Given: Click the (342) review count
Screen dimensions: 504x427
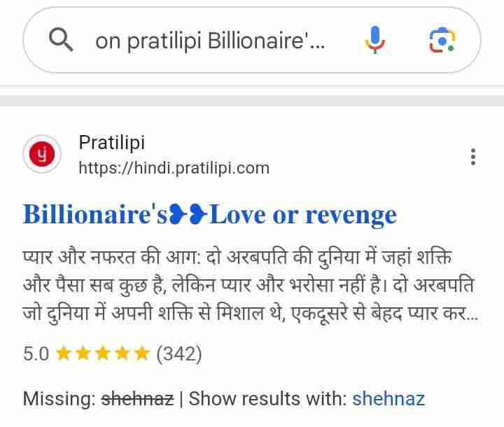Looking at the screenshot, I should (x=178, y=353).
